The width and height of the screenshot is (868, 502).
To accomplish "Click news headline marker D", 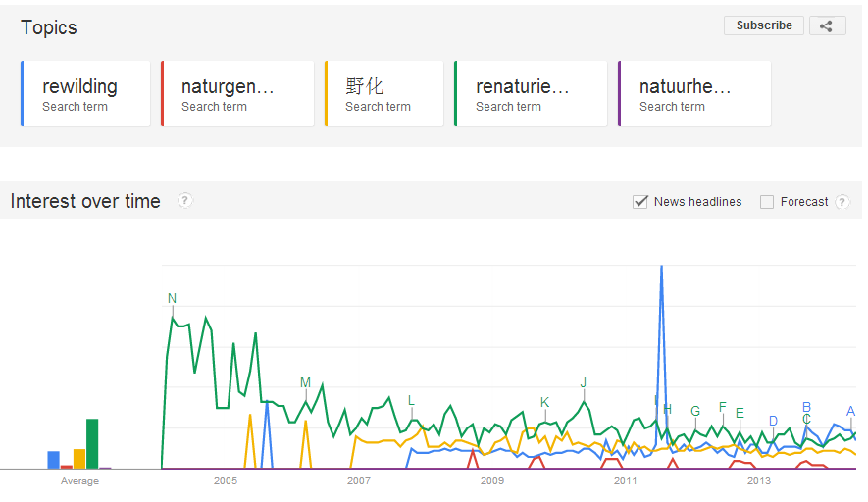I will tap(773, 421).
